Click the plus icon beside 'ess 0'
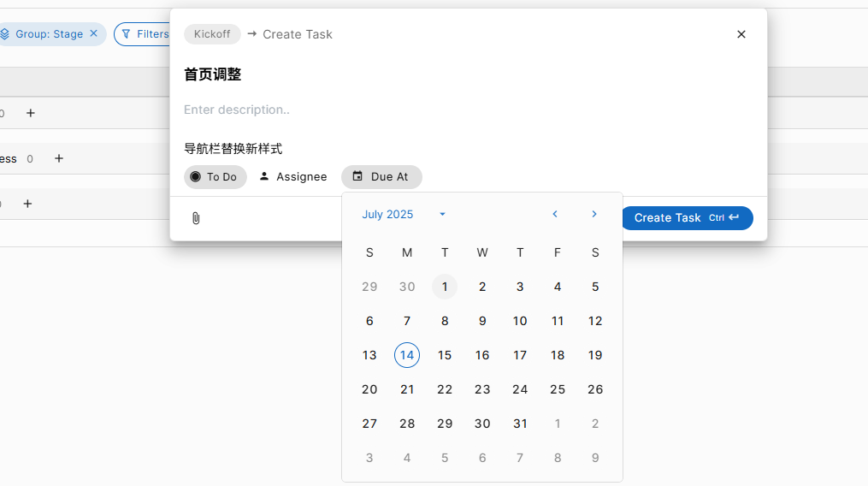The width and height of the screenshot is (868, 486). coord(59,158)
